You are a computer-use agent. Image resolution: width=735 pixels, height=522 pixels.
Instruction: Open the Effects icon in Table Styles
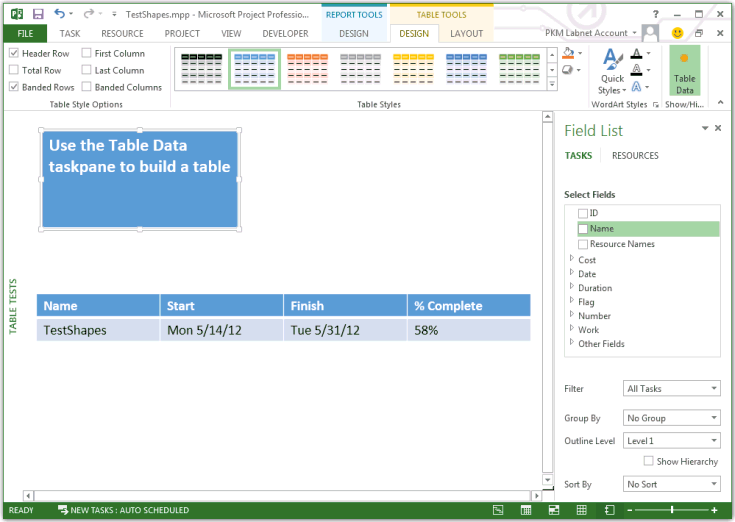click(x=568, y=70)
